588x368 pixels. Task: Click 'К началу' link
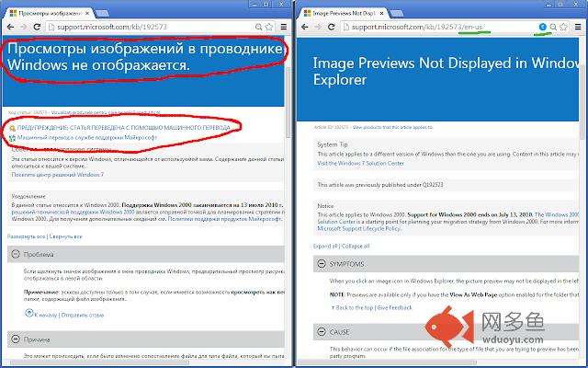pos(46,315)
